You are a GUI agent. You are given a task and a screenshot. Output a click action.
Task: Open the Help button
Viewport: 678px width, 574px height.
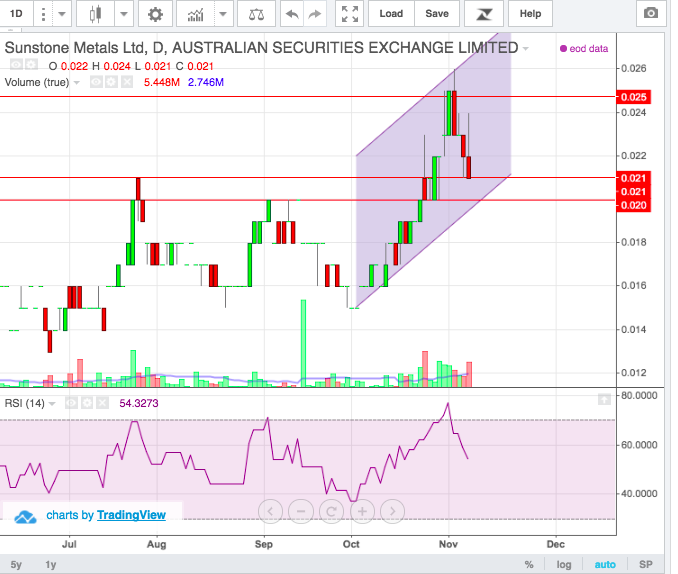coord(531,14)
